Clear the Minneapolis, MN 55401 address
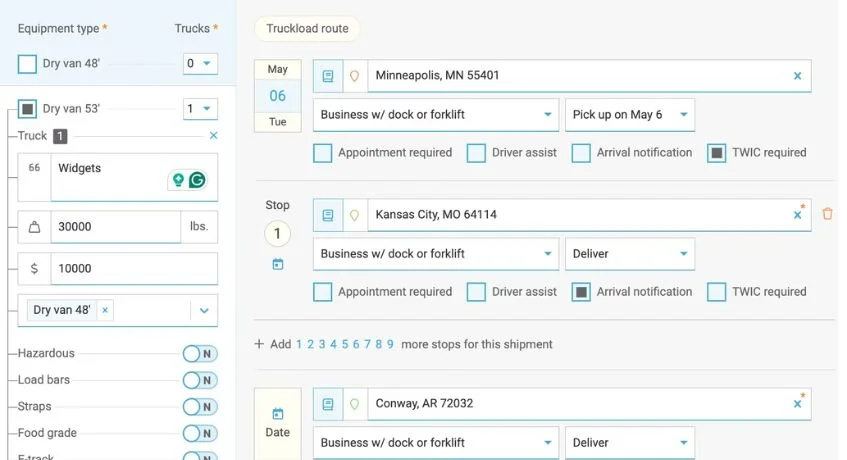 coord(797,76)
